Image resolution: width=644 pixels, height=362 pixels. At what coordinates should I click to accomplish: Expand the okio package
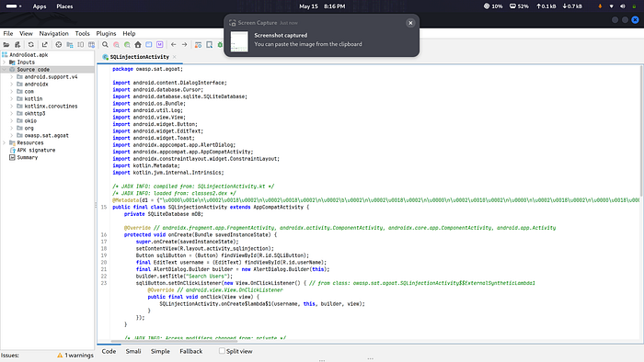(x=11, y=121)
